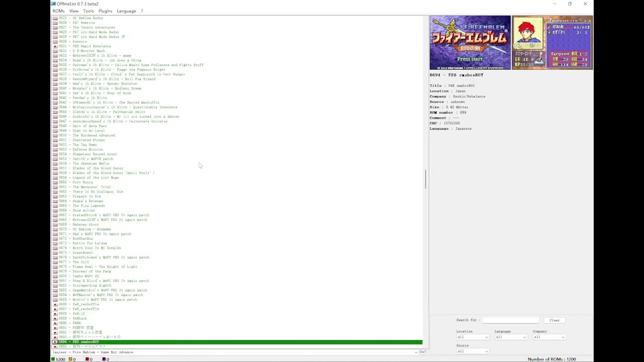Click the OfflineList app icon in title bar

tap(53, 4)
